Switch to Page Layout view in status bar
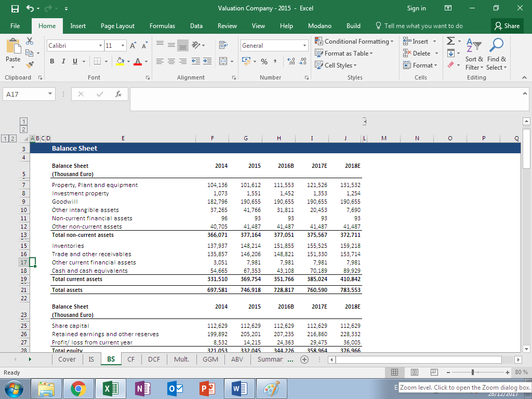 pyautogui.click(x=415, y=373)
